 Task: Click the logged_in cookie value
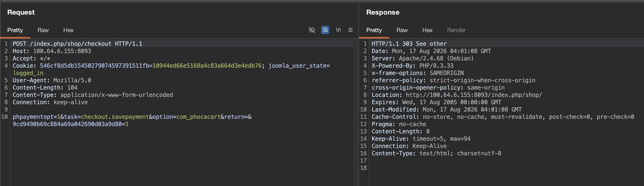[x=28, y=73]
